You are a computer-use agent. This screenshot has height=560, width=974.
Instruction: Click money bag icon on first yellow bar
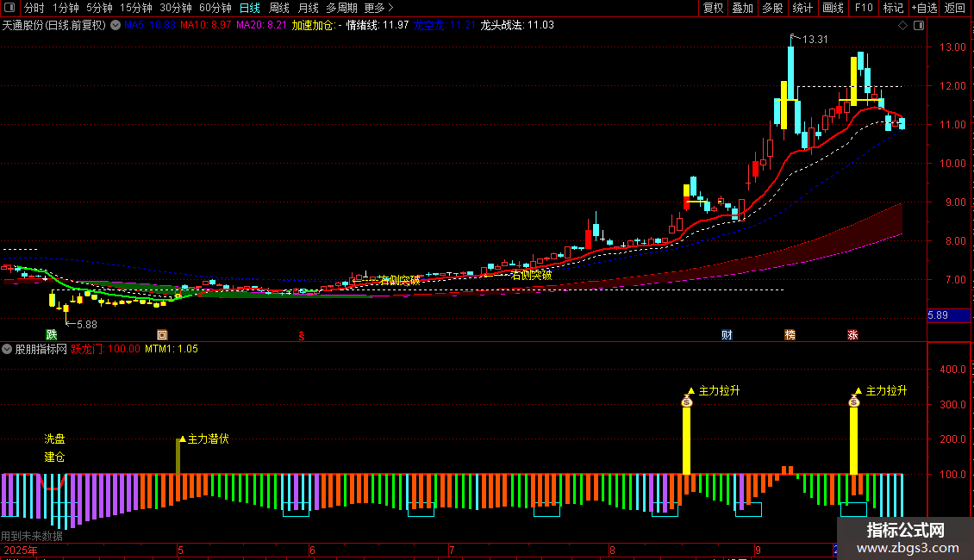686,401
